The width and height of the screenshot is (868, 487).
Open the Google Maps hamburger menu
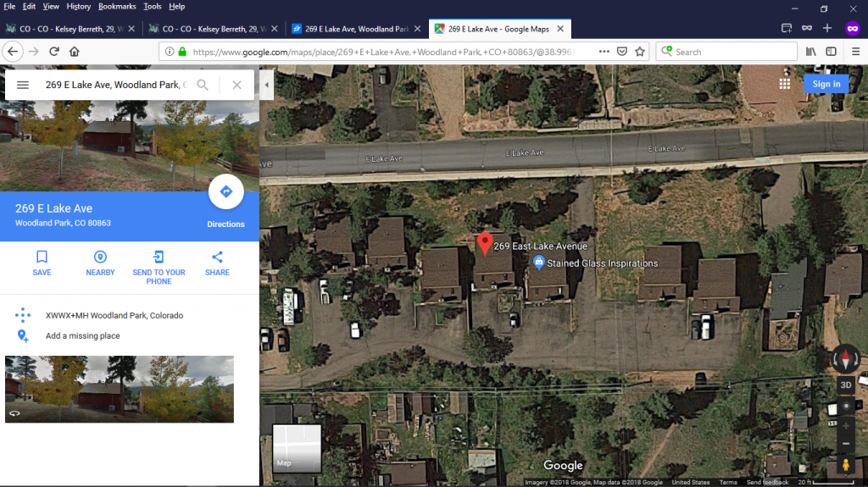23,85
